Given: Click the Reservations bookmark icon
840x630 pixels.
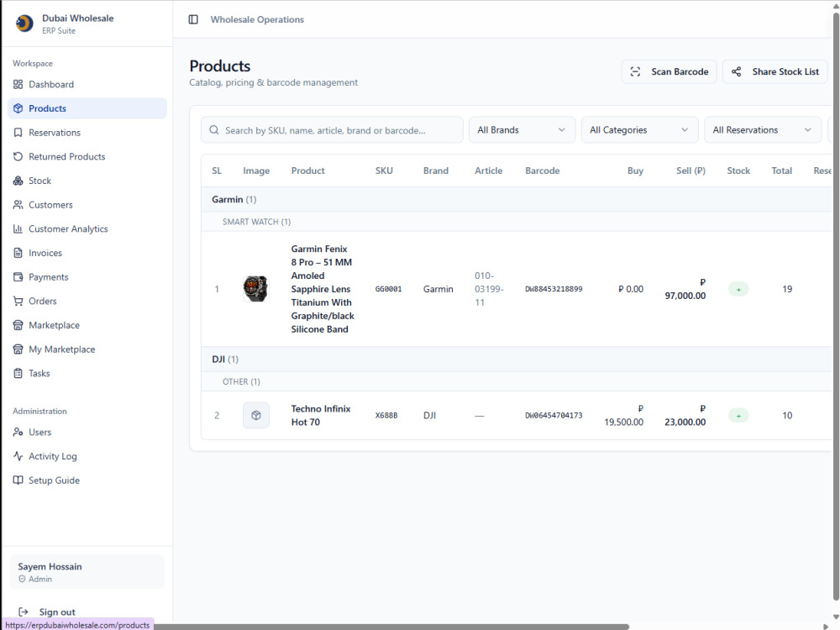Looking at the screenshot, I should 18,133.
